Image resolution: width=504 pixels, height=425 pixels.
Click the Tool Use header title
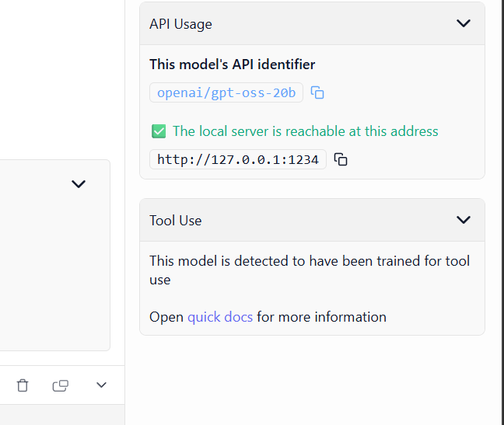point(176,221)
